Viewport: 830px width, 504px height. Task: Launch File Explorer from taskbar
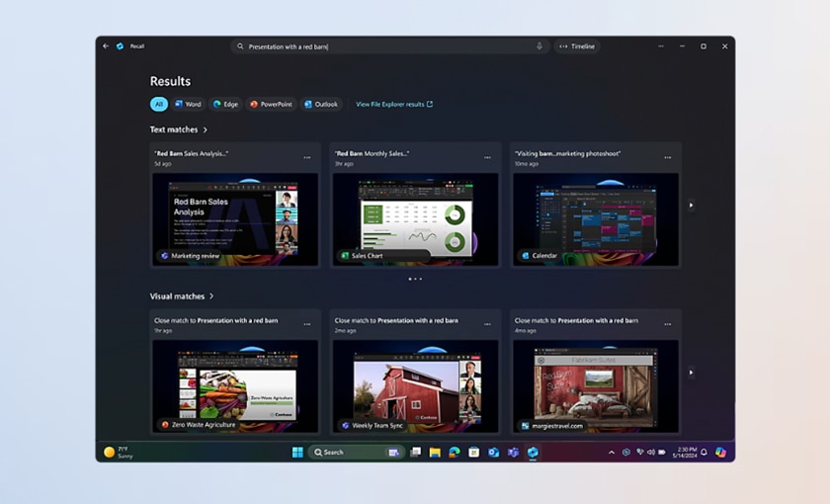[x=435, y=453]
